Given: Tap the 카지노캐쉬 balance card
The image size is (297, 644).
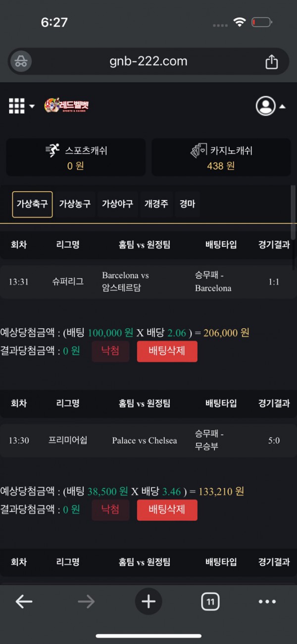Looking at the screenshot, I should (x=221, y=157).
